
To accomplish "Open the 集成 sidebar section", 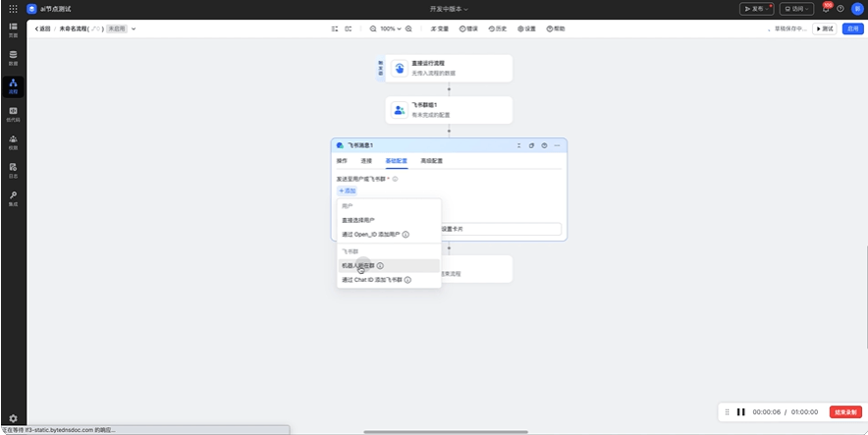I will (13, 198).
